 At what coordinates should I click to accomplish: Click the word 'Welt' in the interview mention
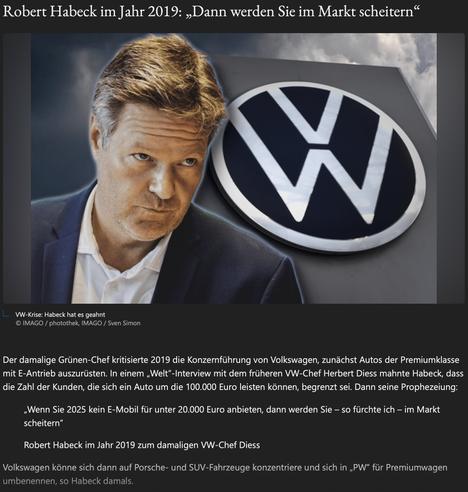pos(159,373)
